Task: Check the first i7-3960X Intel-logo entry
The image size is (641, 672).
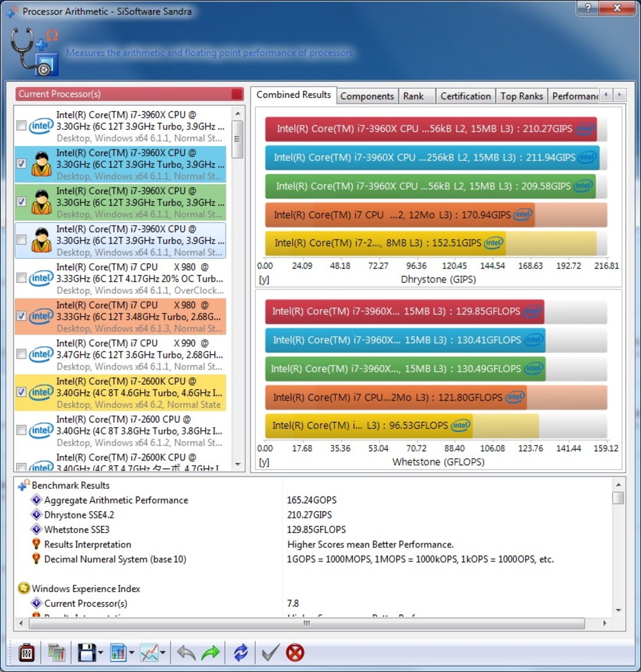Action: pyautogui.click(x=21, y=126)
